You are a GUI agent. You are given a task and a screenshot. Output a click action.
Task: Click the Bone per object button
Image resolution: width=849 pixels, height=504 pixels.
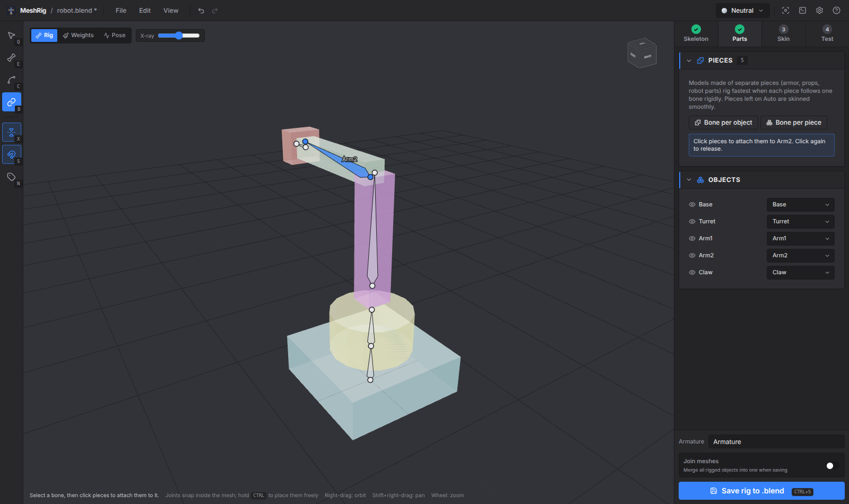723,123
